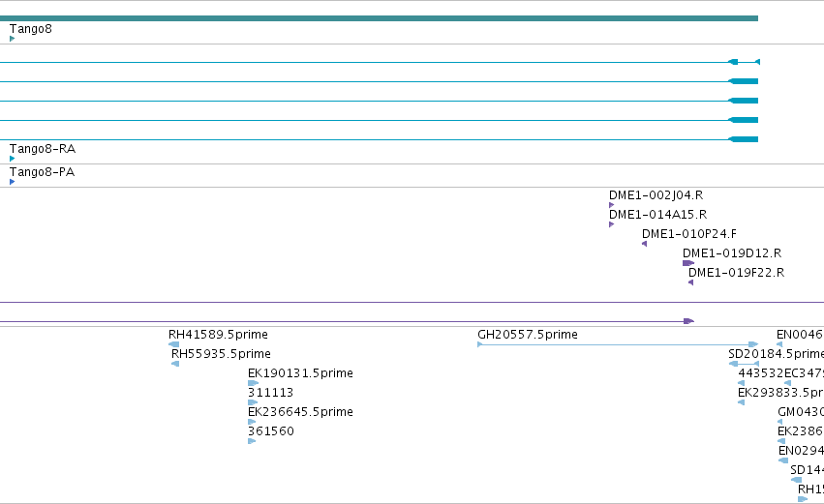Viewport: 824px width, 504px height.
Task: Click the long GH20557.5prime alignment arrow line
Action: click(x=618, y=344)
